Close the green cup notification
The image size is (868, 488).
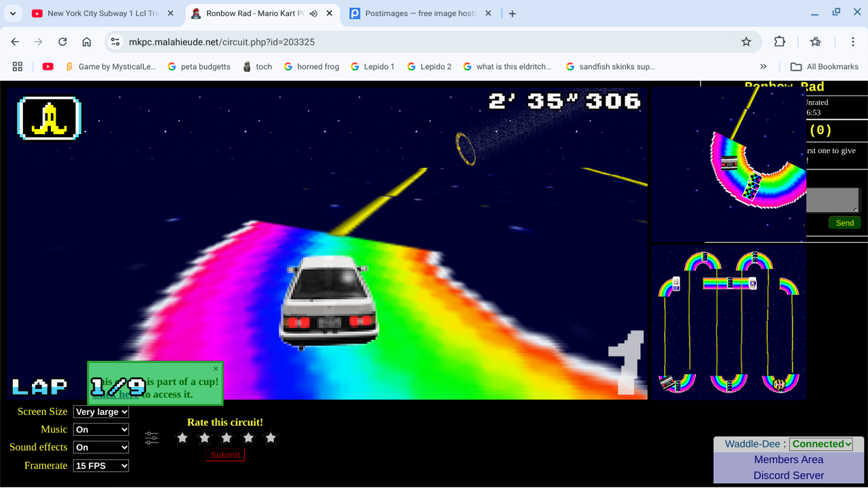[x=216, y=369]
